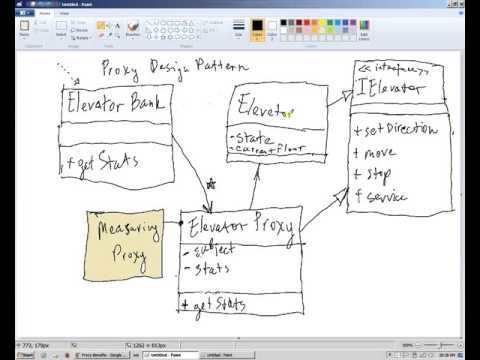Click the yellow Measuring Proxy box on canvas

(x=124, y=245)
